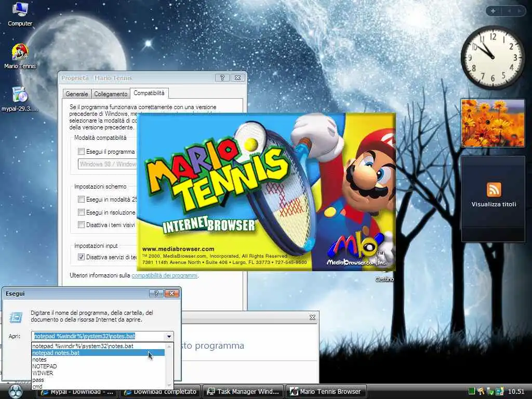Switch to Task Manager Windows taskbar button
Screen dimensions: 532x399
[244, 392]
